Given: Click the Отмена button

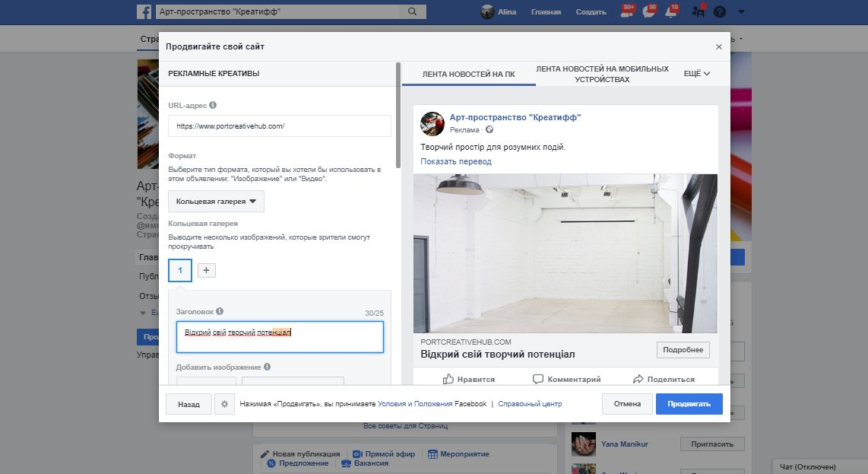Looking at the screenshot, I should [626, 403].
